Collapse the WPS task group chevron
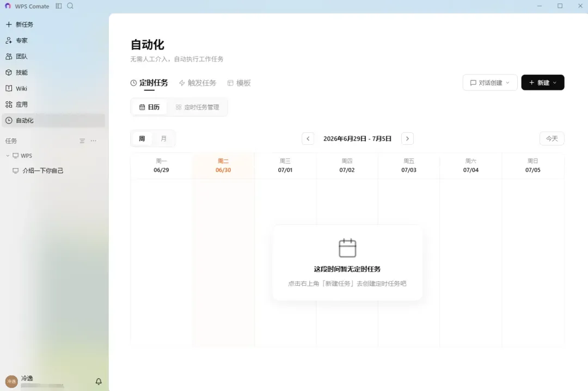The image size is (588, 391). pyautogui.click(x=8, y=156)
